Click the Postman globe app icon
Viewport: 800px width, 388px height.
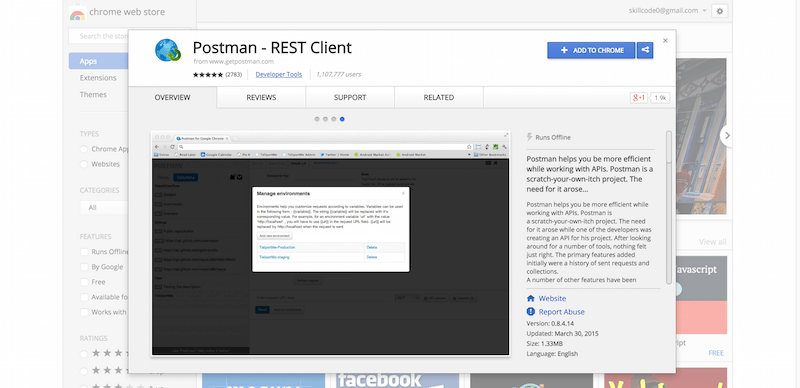(x=168, y=50)
